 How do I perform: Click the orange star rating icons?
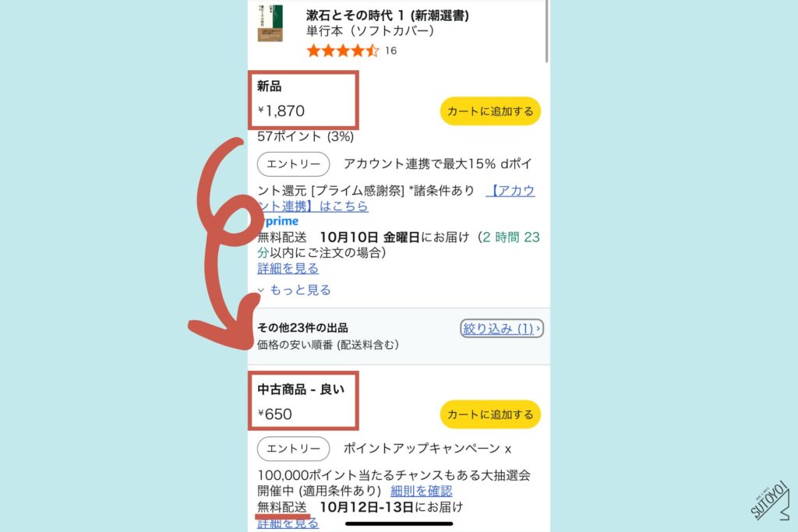343,51
